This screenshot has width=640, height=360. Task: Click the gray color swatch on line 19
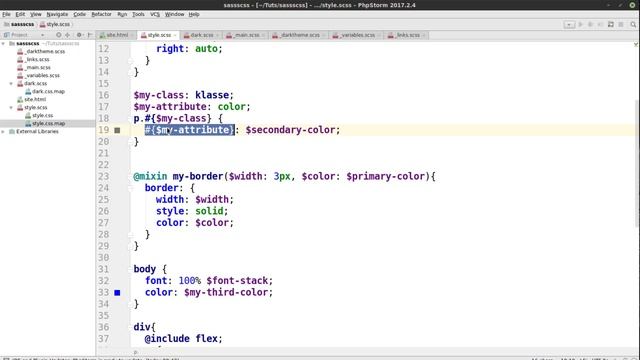pos(117,130)
